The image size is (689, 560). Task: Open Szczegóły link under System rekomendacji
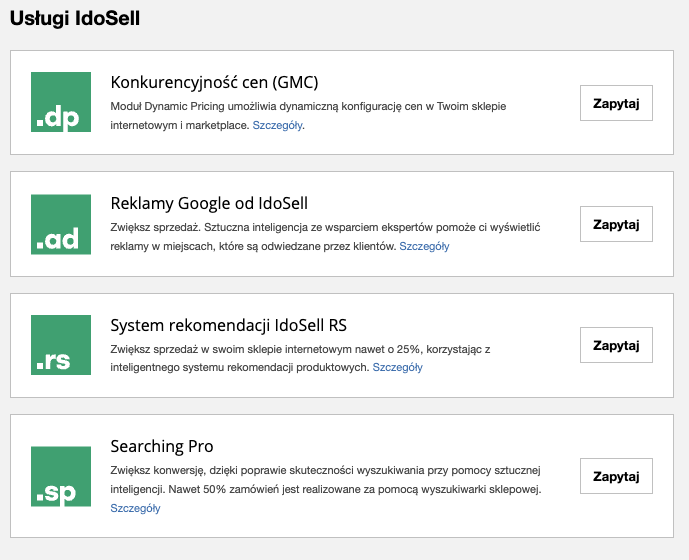click(397, 367)
